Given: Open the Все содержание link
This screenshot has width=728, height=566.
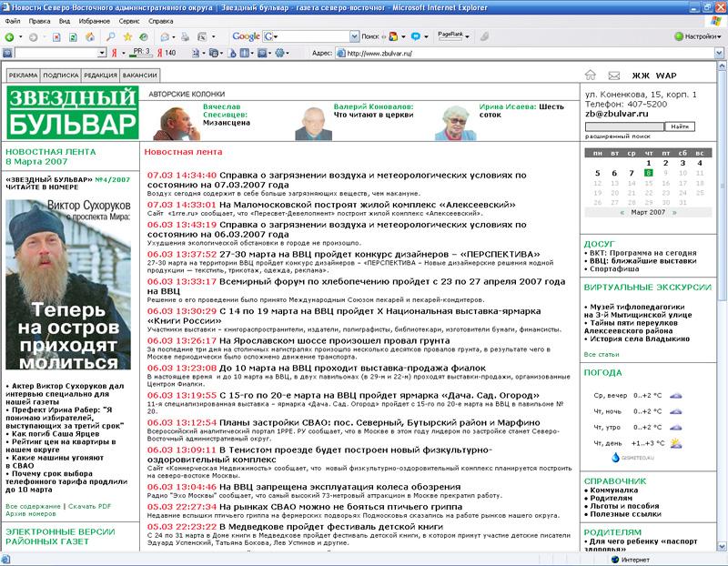Looking at the screenshot, I should (33, 506).
